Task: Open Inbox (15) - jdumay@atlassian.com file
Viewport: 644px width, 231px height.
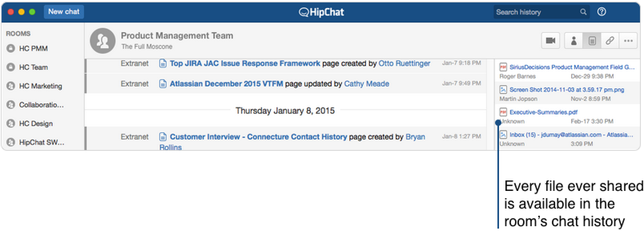Action: click(x=571, y=135)
